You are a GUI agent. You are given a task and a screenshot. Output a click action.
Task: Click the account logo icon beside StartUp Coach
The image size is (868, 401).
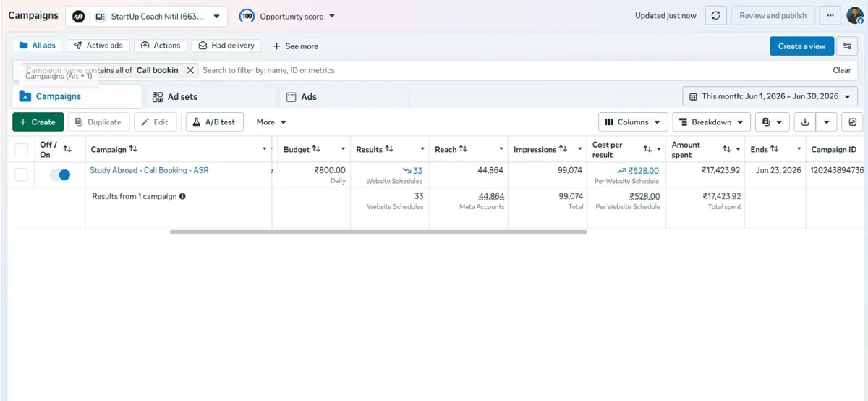pos(79,16)
